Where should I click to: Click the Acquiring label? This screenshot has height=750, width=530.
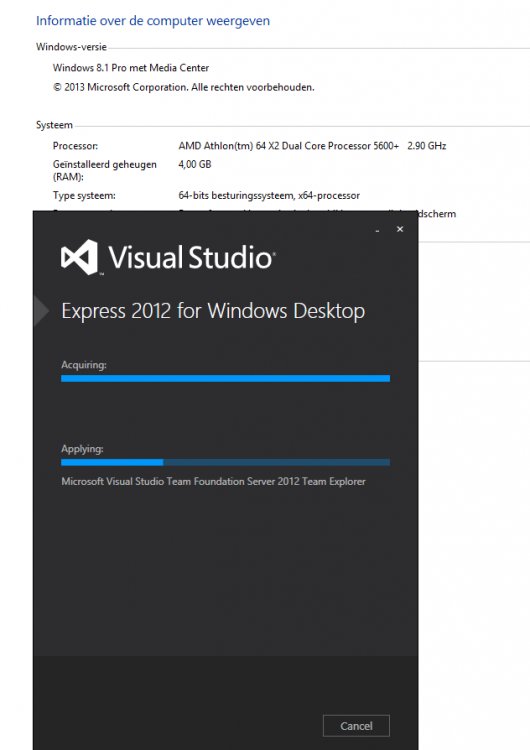[84, 365]
